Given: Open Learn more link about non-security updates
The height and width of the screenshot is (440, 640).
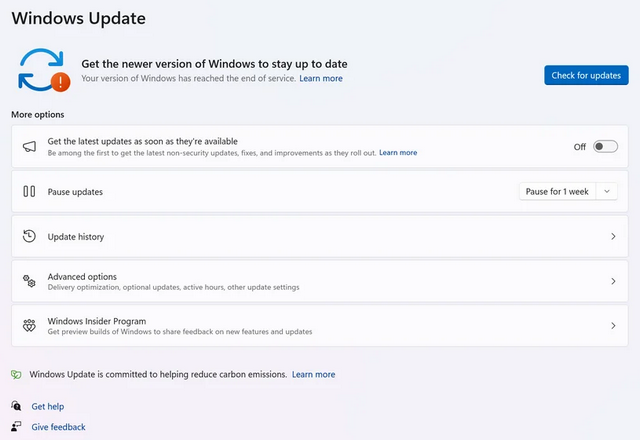Looking at the screenshot, I should [x=398, y=153].
